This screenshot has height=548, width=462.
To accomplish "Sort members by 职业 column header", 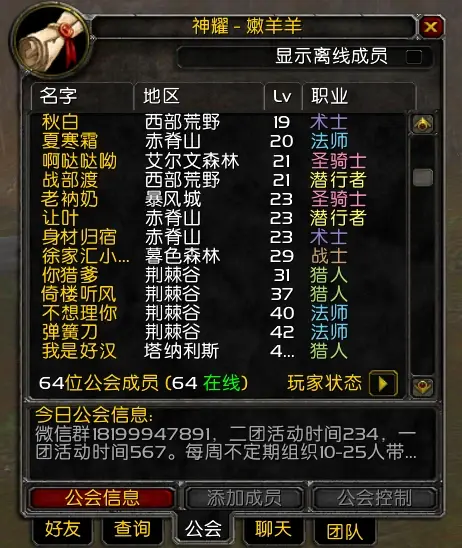I will pos(359,96).
